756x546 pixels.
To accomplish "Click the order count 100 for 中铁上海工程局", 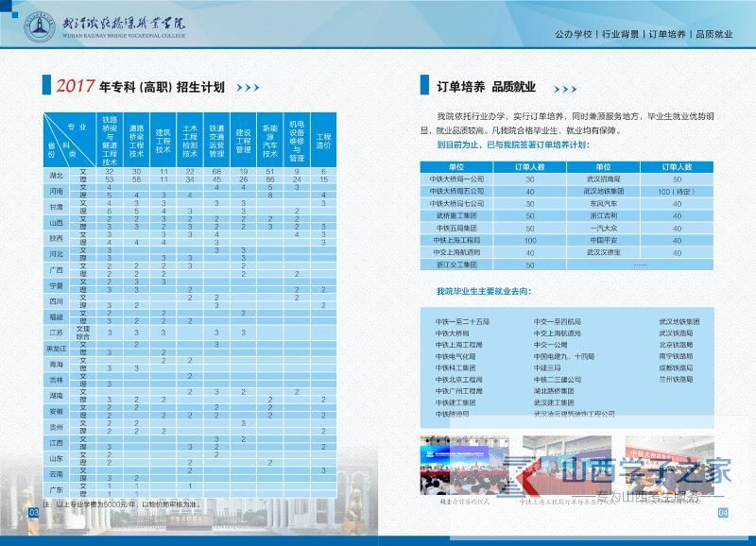I will [x=530, y=241].
